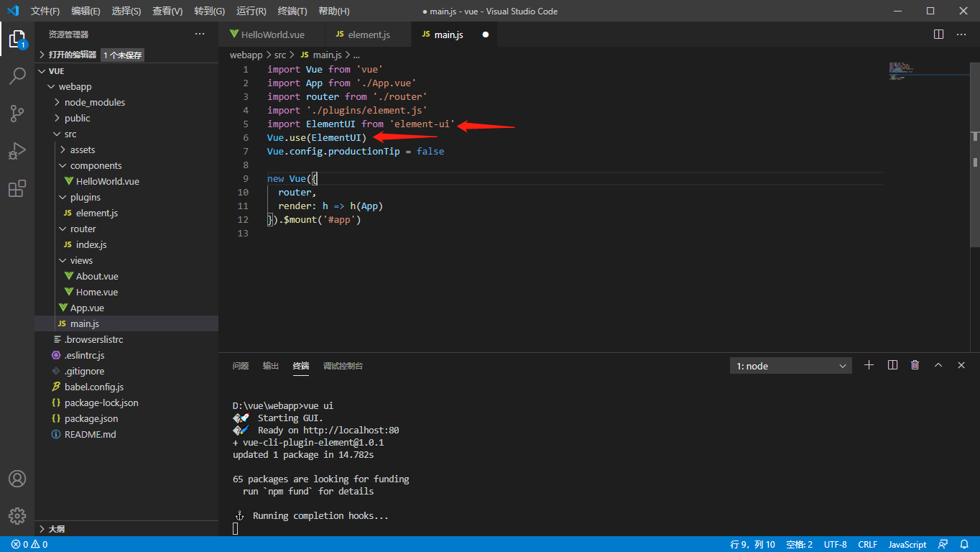
Task: Expand the node_modules folder
Action: (126, 102)
